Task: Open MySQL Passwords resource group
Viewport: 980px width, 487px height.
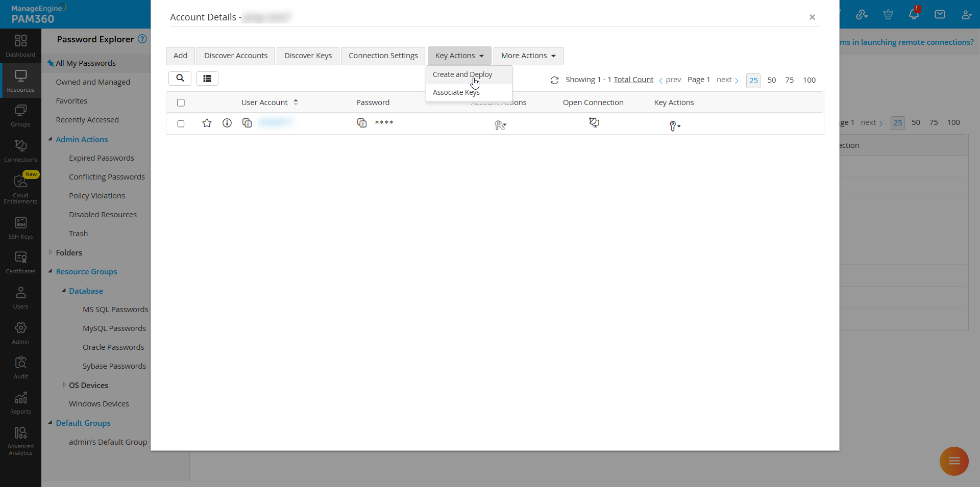Action: tap(114, 328)
